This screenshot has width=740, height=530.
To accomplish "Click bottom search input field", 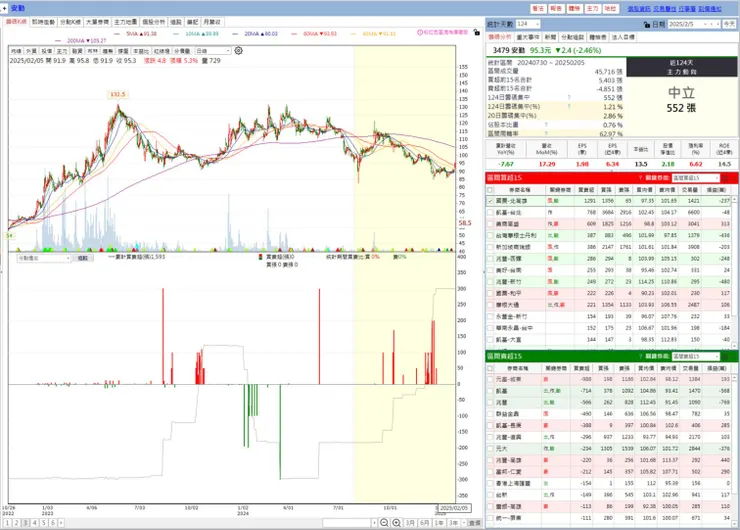I will click(347, 523).
